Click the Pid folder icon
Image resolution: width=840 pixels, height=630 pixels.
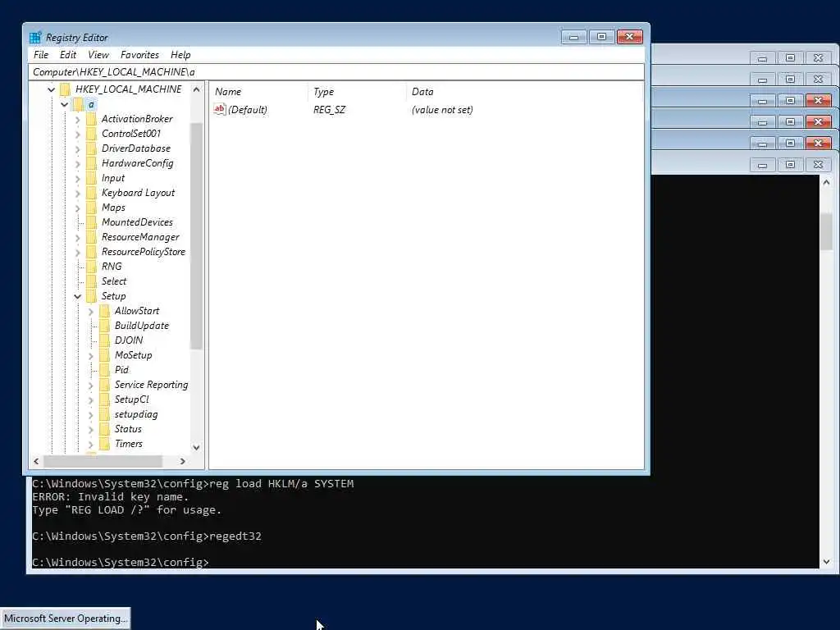tap(104, 370)
